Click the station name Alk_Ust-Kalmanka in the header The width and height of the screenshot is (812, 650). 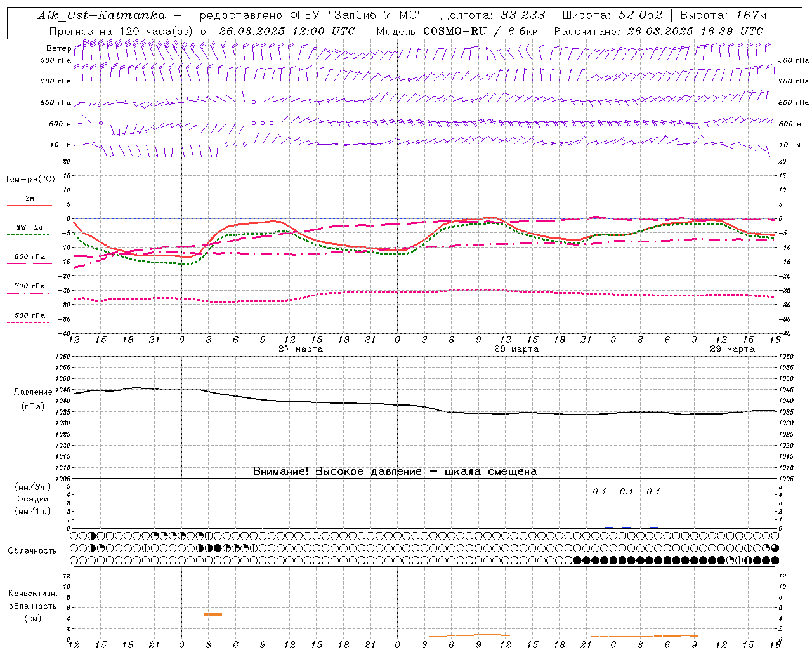click(x=101, y=15)
